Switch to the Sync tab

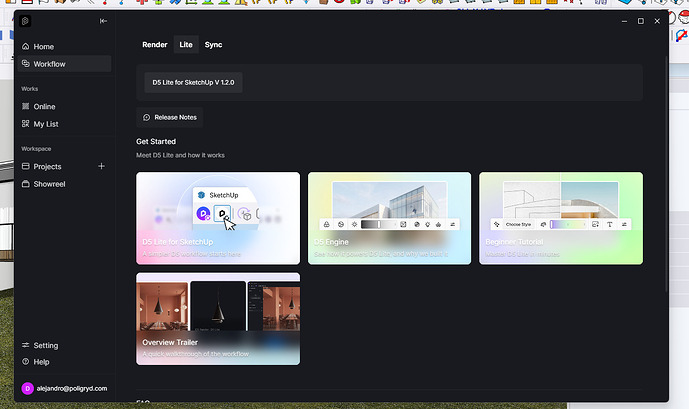tap(213, 45)
